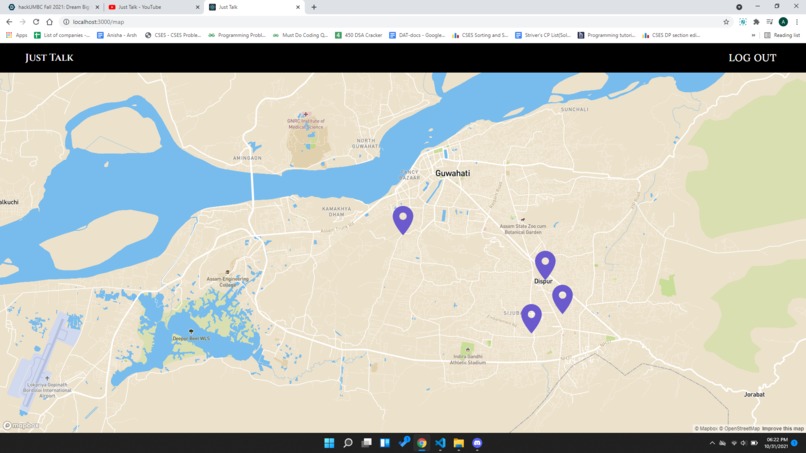The height and width of the screenshot is (453, 806).
Task: Open Visual Studio Code from the taskbar
Action: coord(440,443)
